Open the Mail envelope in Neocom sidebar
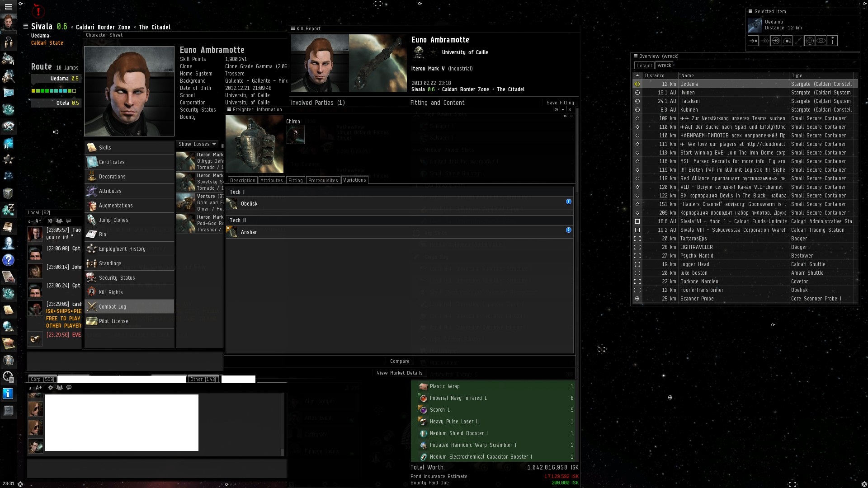The width and height of the screenshot is (868, 488). pyautogui.click(x=8, y=93)
